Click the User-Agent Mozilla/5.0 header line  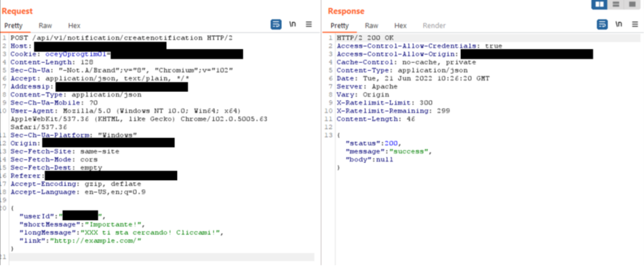coord(125,111)
